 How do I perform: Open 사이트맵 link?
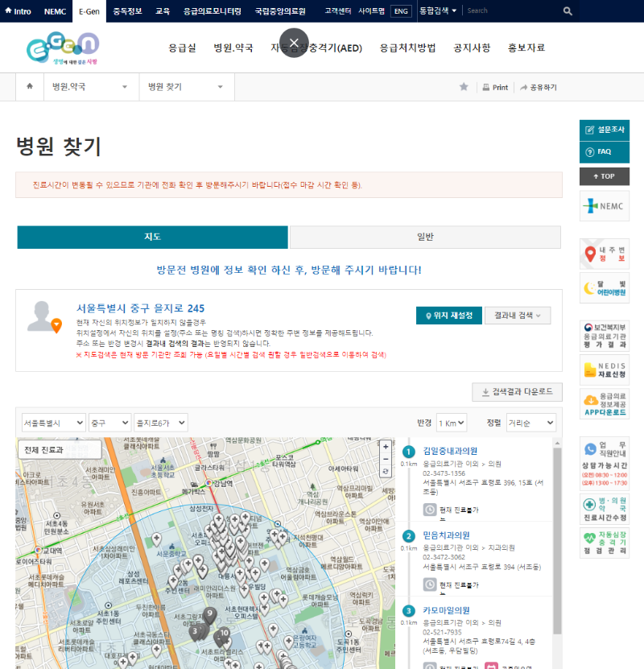pos(371,11)
